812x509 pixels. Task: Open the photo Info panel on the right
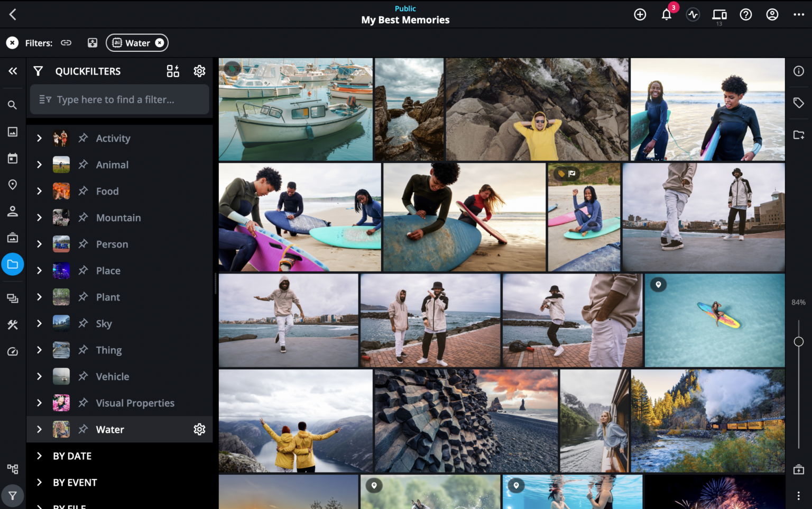coord(799,71)
